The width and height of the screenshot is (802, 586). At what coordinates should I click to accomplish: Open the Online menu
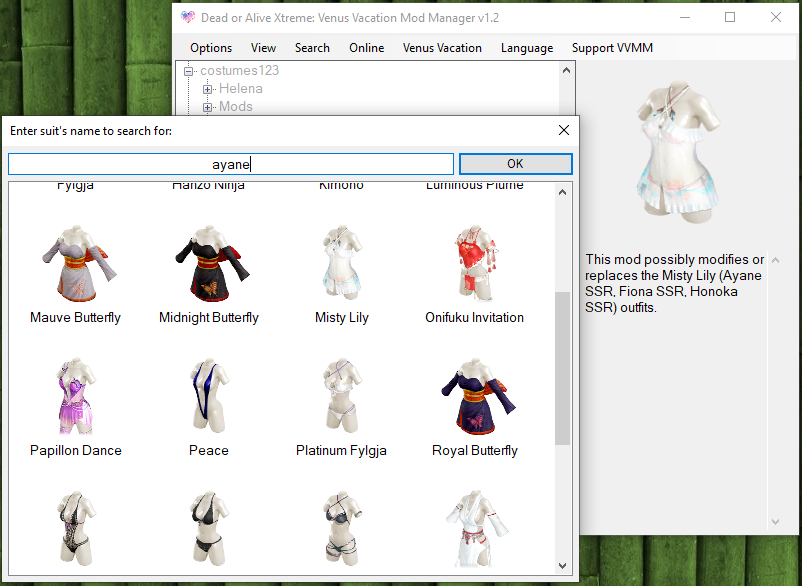coord(366,48)
